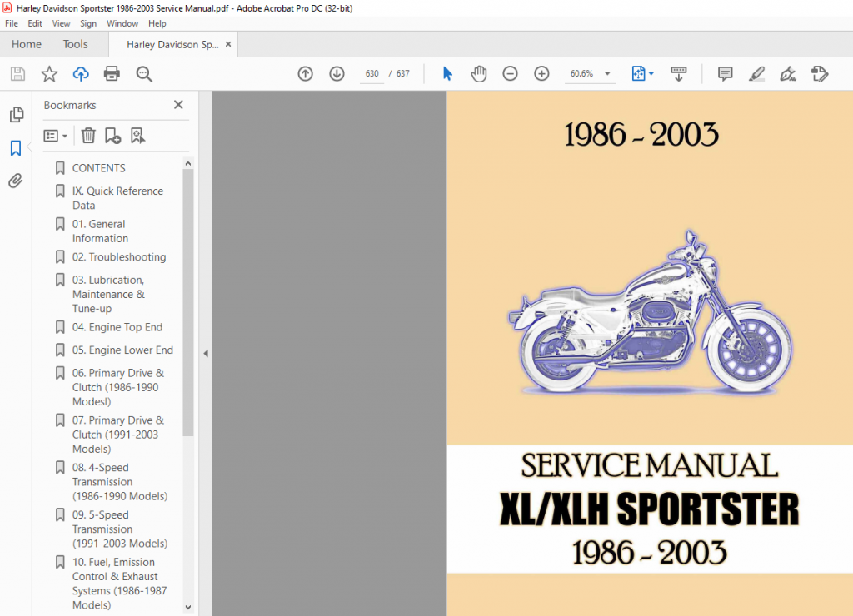The height and width of the screenshot is (616, 853).
Task: Select the Highlight text pen icon
Action: click(756, 73)
